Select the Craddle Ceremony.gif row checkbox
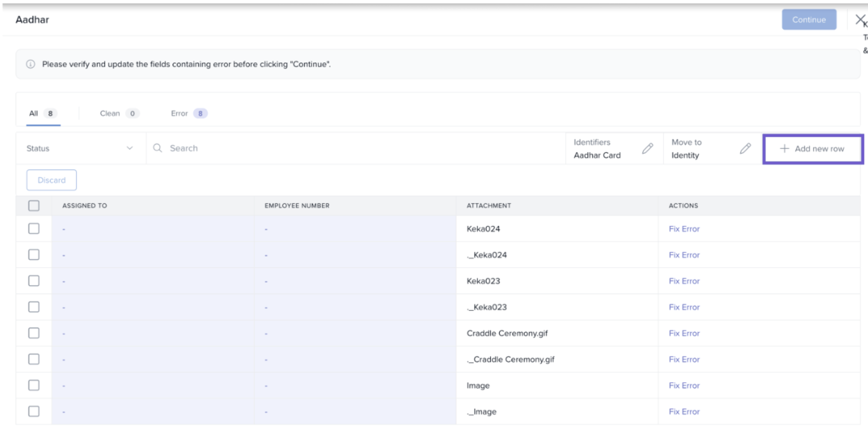Screen dimensions: 868x429 [34, 333]
